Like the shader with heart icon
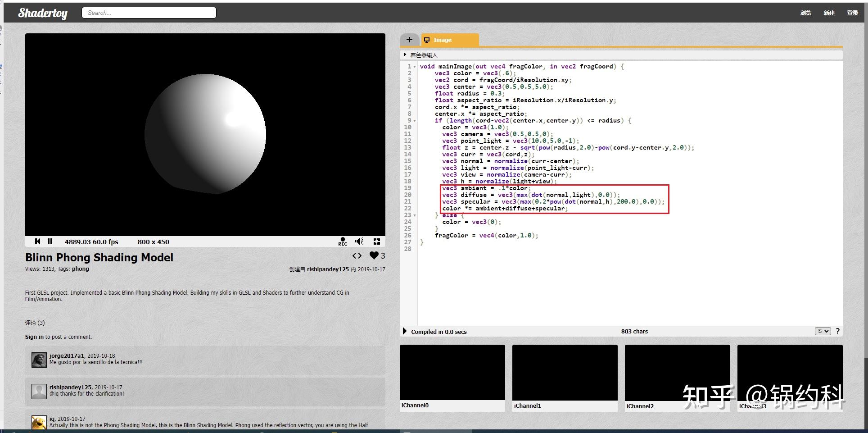Viewport: 868px width, 433px height. [x=374, y=255]
